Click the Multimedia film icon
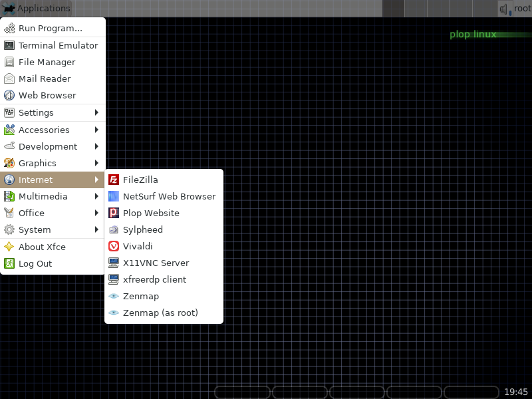532x399 pixels. pos(9,196)
